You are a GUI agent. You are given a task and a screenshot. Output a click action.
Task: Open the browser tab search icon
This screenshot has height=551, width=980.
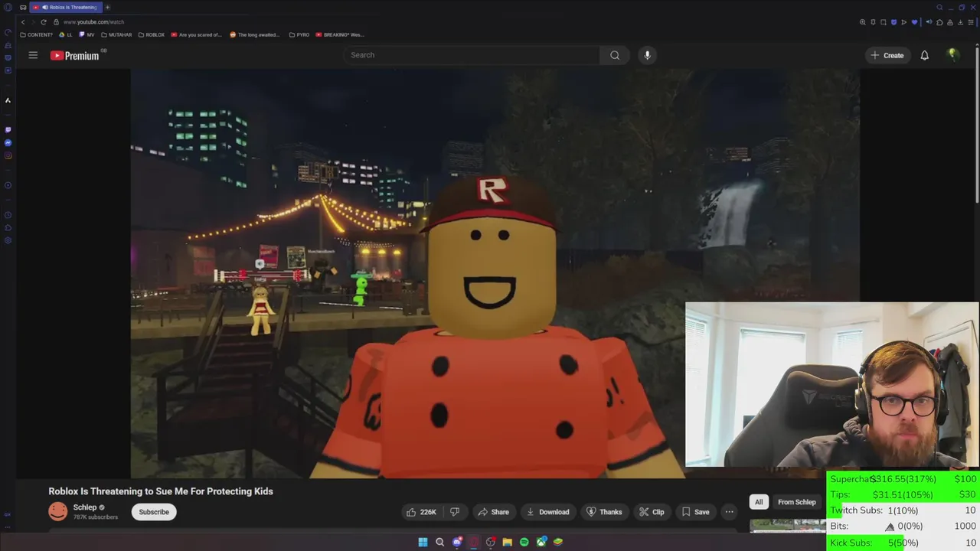(939, 7)
